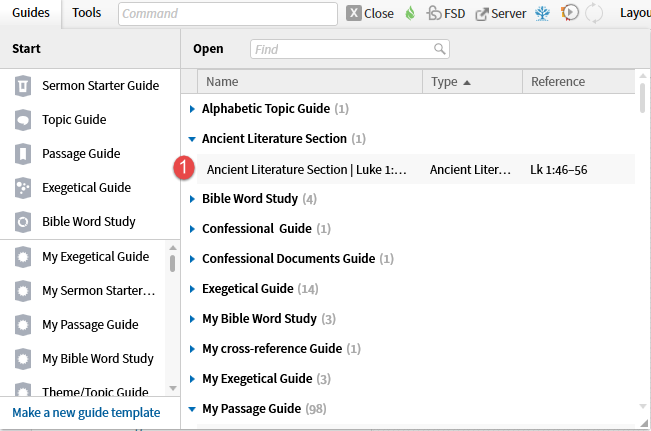The height and width of the screenshot is (431, 651).
Task: Click the Open list scroll-down arrow
Action: pos(642,407)
